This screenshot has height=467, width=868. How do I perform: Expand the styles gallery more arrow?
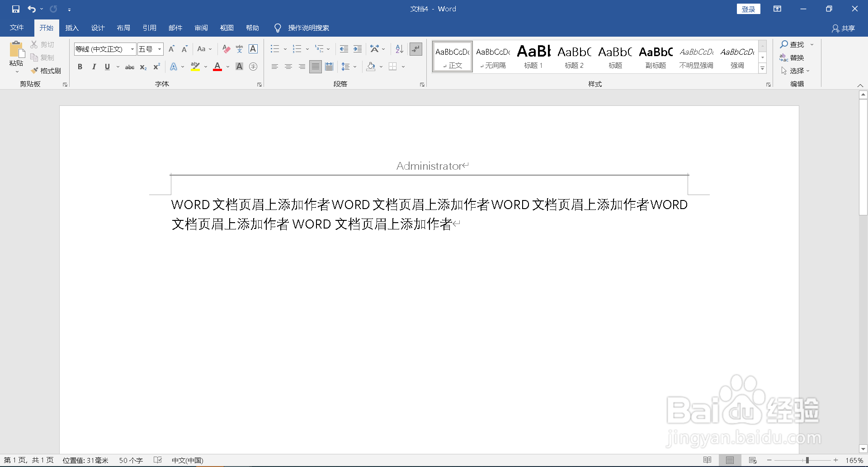coord(763,69)
